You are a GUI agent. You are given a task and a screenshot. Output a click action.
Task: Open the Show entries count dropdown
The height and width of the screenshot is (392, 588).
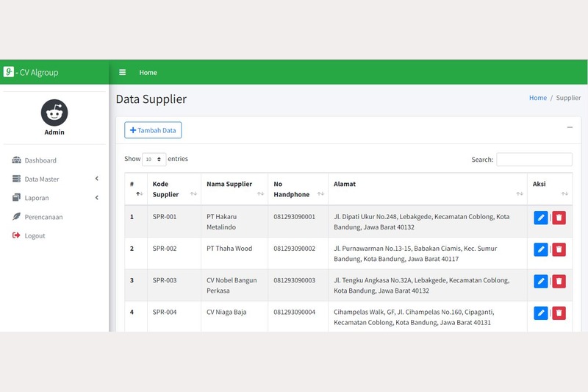[x=154, y=160]
